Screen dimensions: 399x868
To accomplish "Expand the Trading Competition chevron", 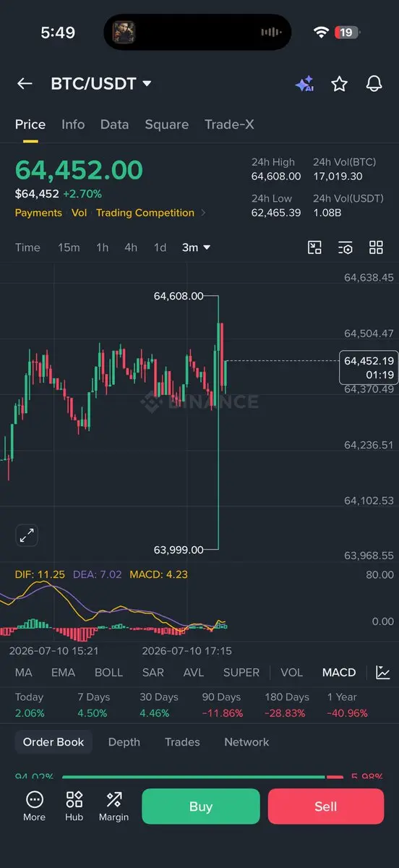I will click(x=203, y=213).
